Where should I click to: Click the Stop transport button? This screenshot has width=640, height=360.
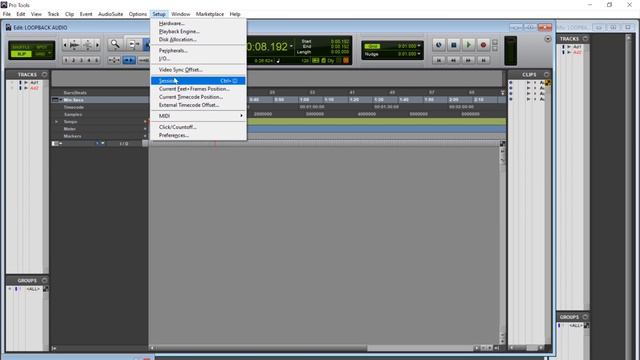tap(453, 45)
